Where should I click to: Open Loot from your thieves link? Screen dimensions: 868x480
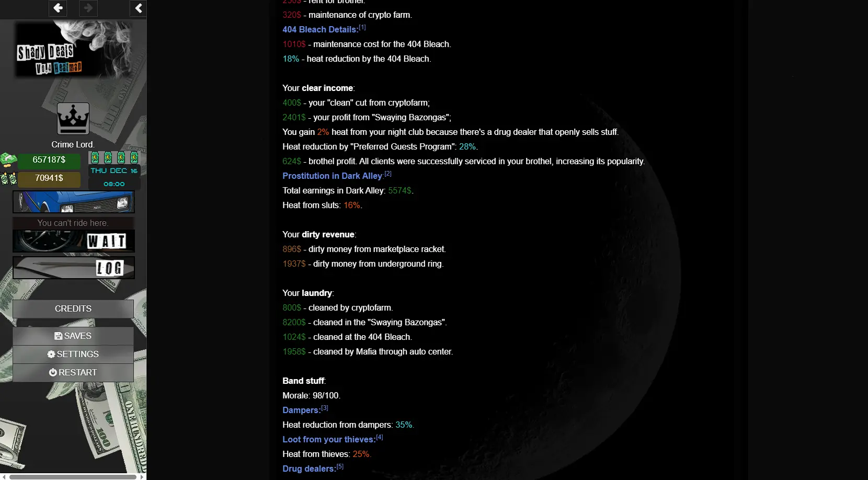click(329, 440)
